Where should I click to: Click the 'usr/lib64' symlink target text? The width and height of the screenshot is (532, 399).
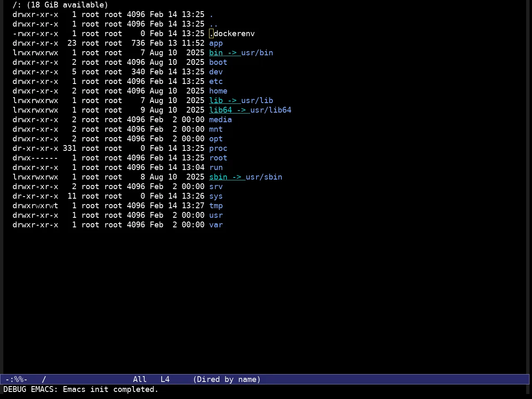pos(271,110)
